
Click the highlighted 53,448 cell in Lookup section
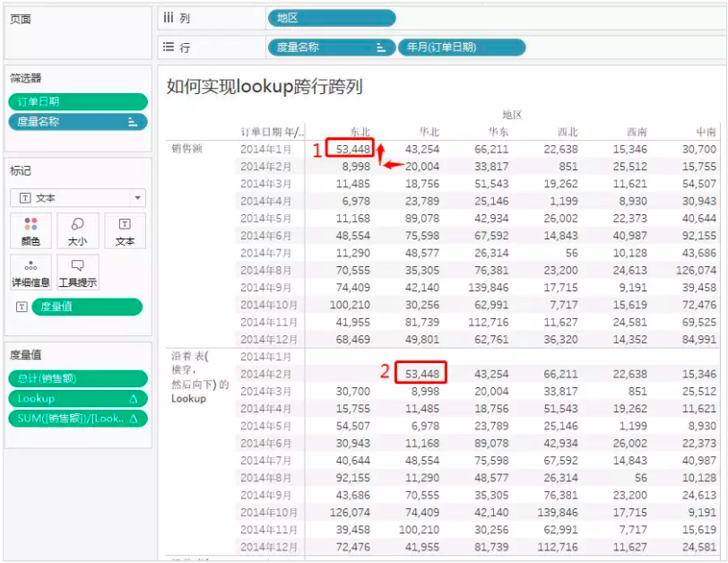pos(421,373)
